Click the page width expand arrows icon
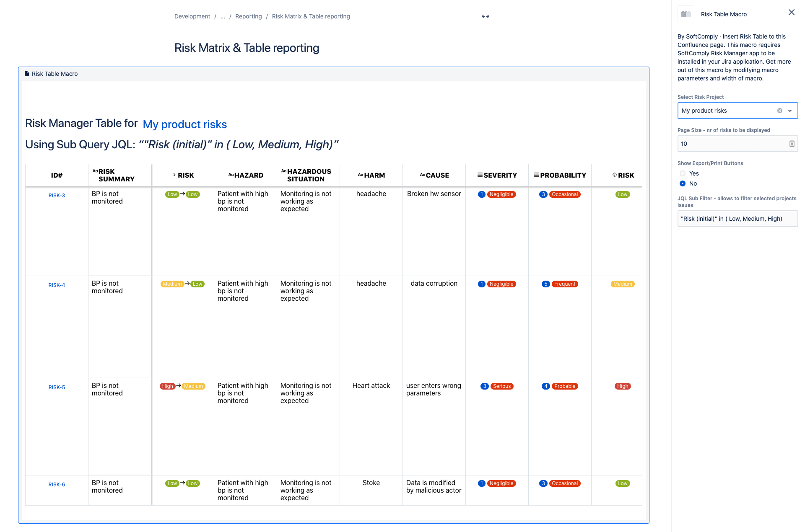Screen dimensions: 805x532 coord(486,16)
